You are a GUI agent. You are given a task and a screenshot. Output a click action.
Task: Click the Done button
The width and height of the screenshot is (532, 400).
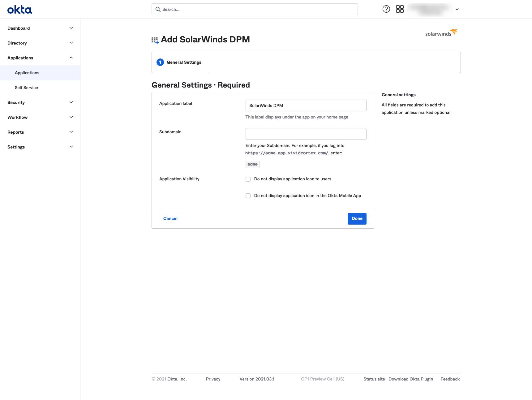pyautogui.click(x=357, y=219)
